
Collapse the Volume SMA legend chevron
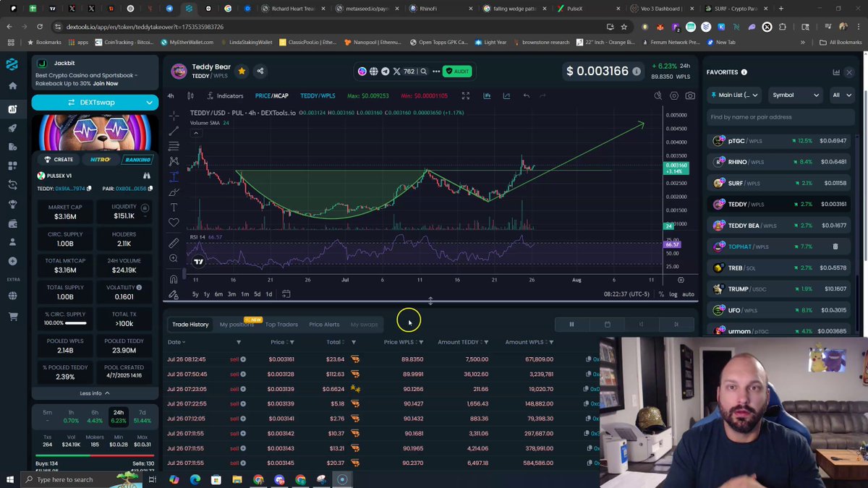(195, 133)
